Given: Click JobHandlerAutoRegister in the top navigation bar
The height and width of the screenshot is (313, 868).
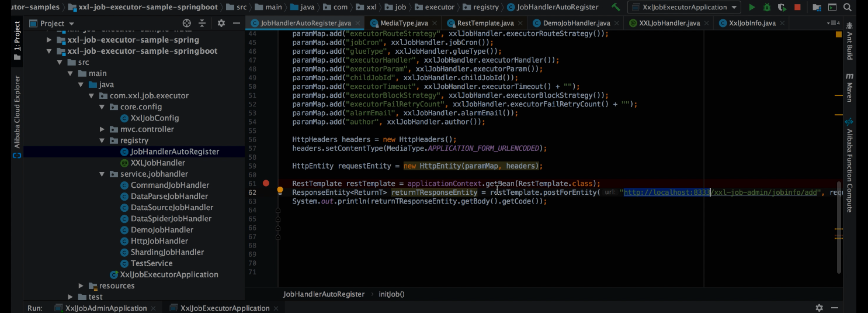Looking at the screenshot, I should (553, 8).
